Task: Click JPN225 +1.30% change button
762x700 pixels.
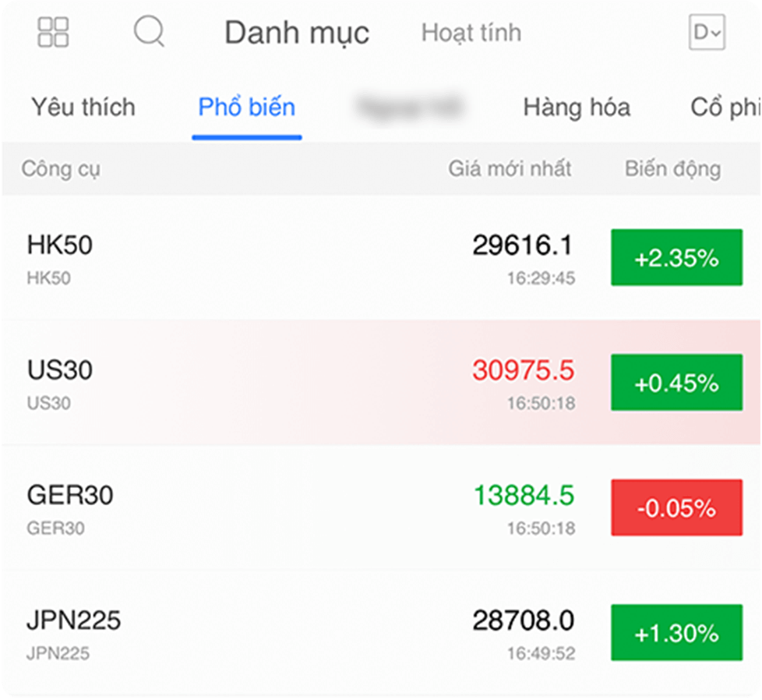Action: coord(676,633)
